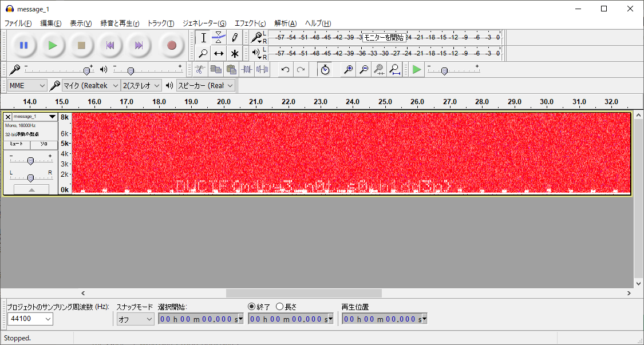Click the Play-at-speed green button
Viewport: 644px width, 345px height.
(x=417, y=69)
